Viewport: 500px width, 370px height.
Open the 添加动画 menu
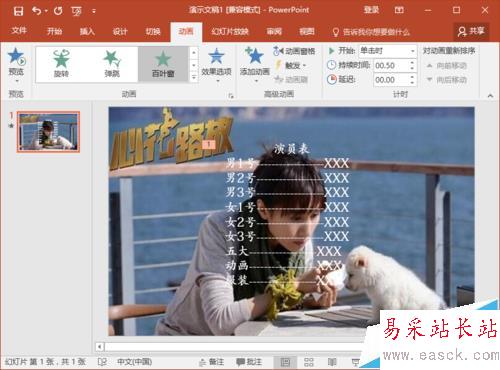tap(255, 64)
